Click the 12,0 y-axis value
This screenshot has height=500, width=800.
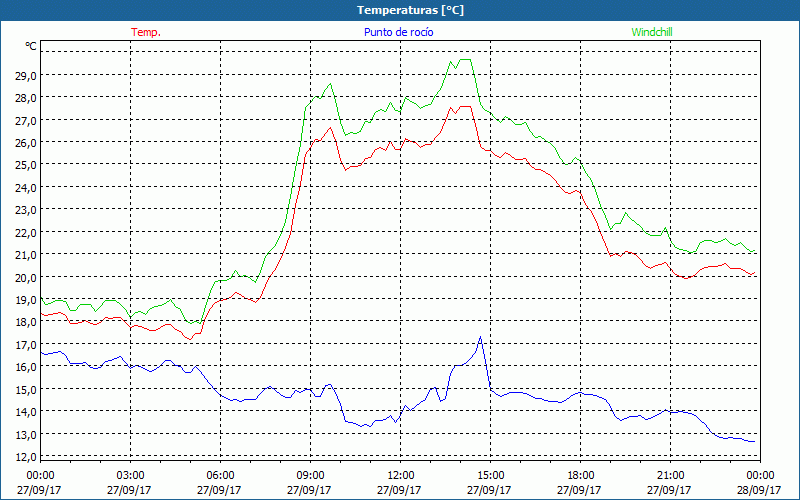(27, 456)
